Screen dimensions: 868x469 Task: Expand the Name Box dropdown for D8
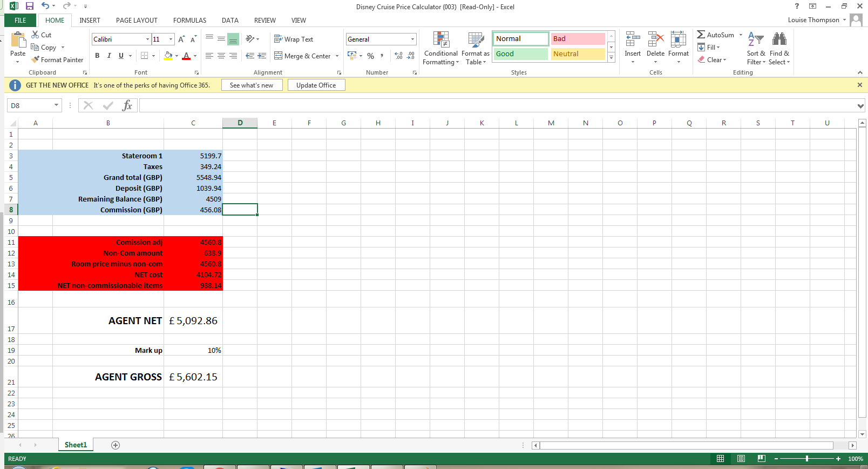tap(56, 105)
